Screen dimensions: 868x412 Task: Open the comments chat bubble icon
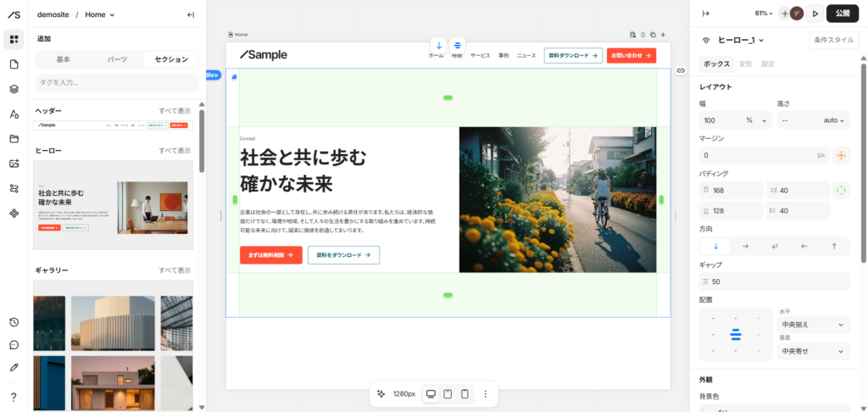click(14, 345)
